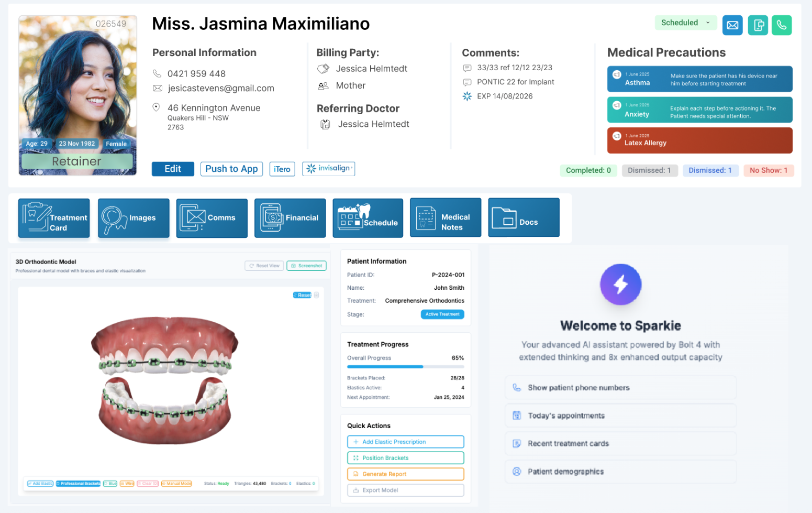Image resolution: width=812 pixels, height=513 pixels.
Task: Open the Medical Notes panel icon
Action: (445, 217)
